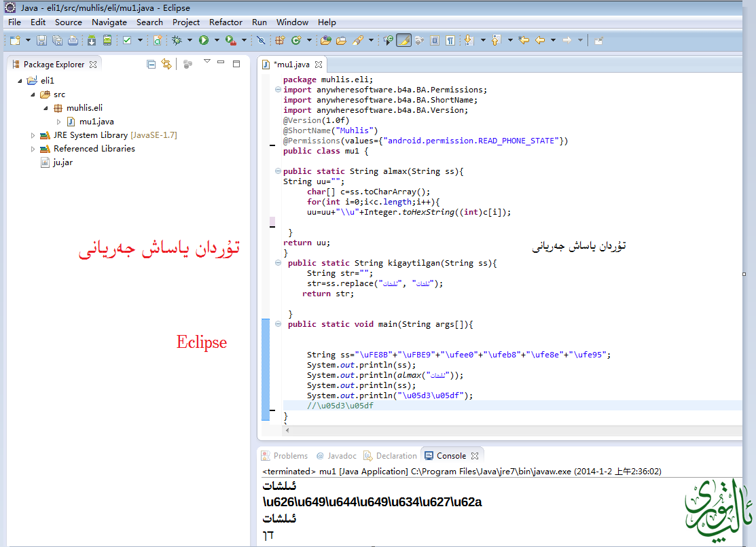Screen dimensions: 756x547
Task: Open the Package Explorer view menu triangle
Action: tap(207, 61)
